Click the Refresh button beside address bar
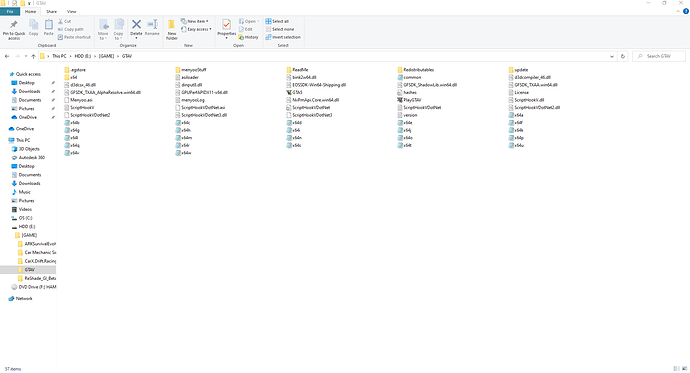690x373 pixels. (x=622, y=56)
